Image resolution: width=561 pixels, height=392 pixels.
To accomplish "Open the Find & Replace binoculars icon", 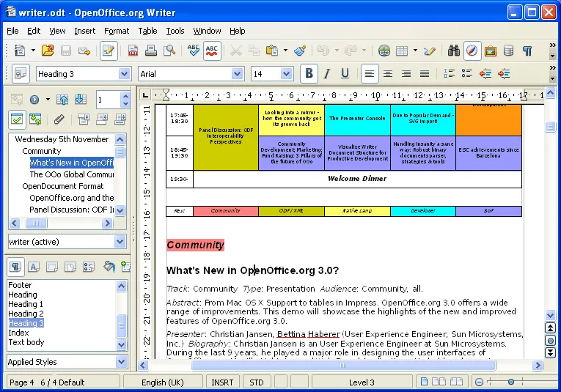I will [x=454, y=51].
